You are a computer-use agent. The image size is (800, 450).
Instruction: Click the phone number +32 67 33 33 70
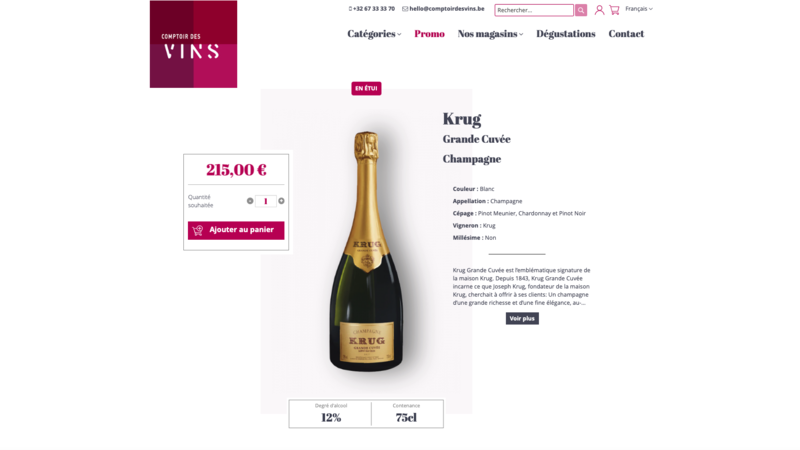pyautogui.click(x=371, y=9)
